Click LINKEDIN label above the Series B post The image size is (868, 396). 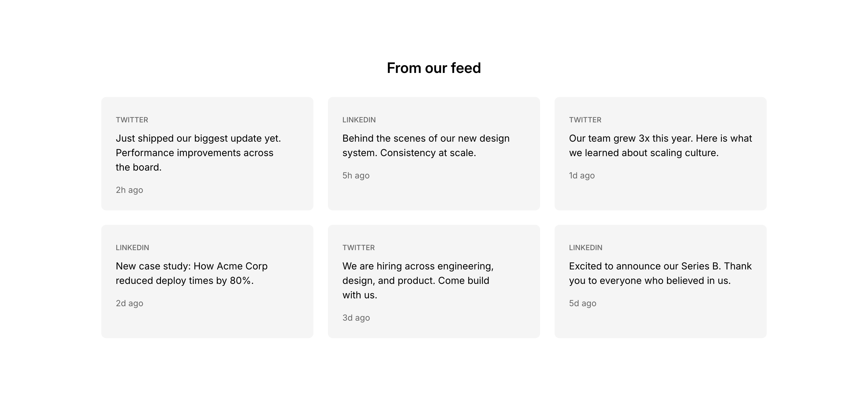[586, 248]
